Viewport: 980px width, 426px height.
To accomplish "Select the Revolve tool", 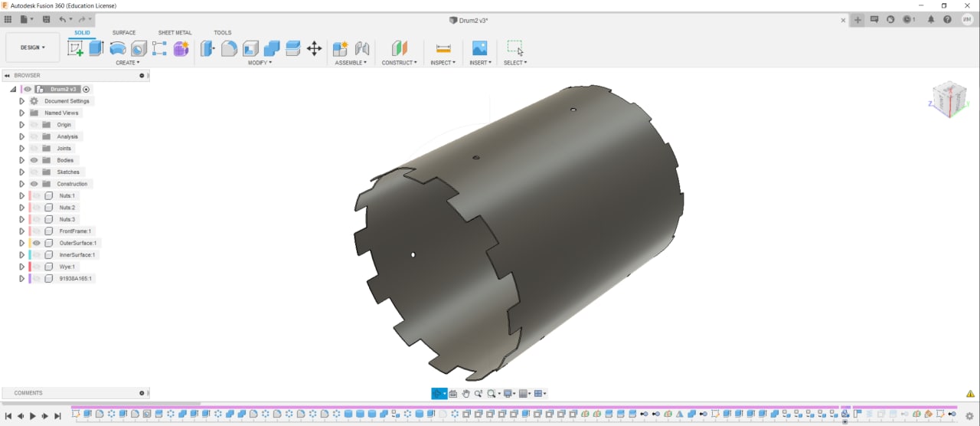I will coord(118,48).
